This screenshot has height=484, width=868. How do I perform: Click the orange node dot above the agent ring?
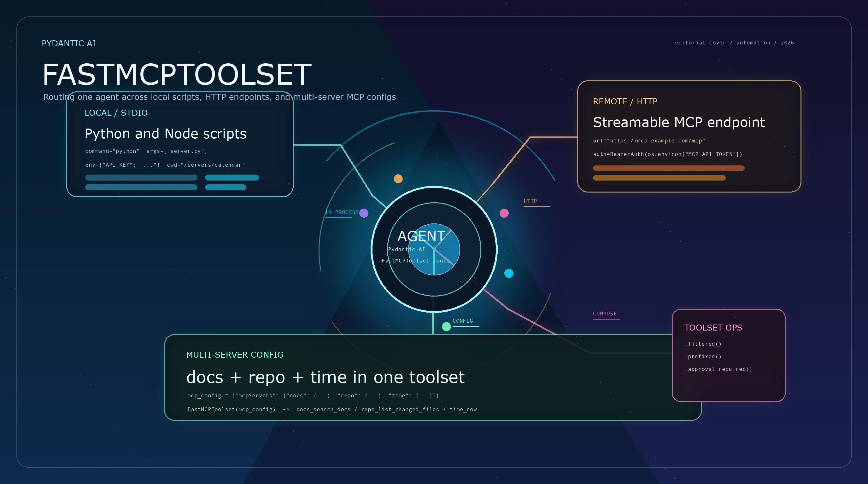[x=398, y=179]
